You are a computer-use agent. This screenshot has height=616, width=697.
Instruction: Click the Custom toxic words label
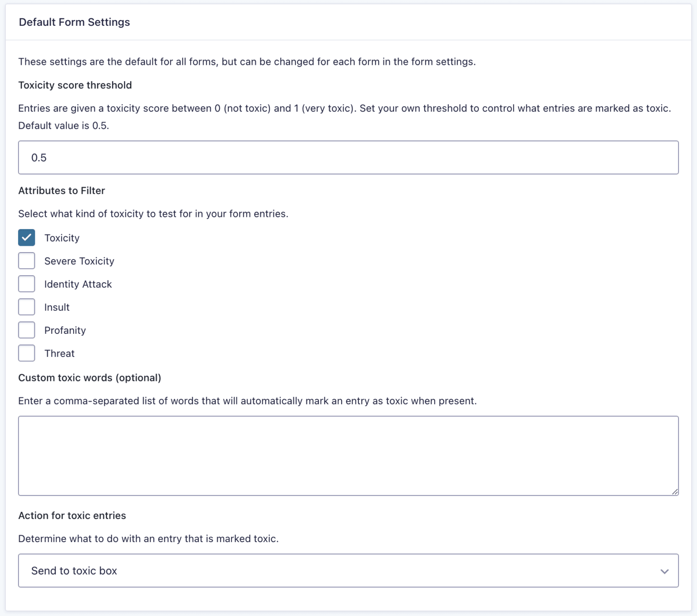[89, 377]
